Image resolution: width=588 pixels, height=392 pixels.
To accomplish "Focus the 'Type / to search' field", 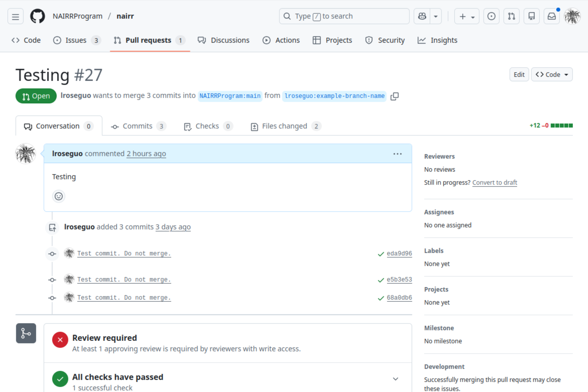I will click(344, 16).
